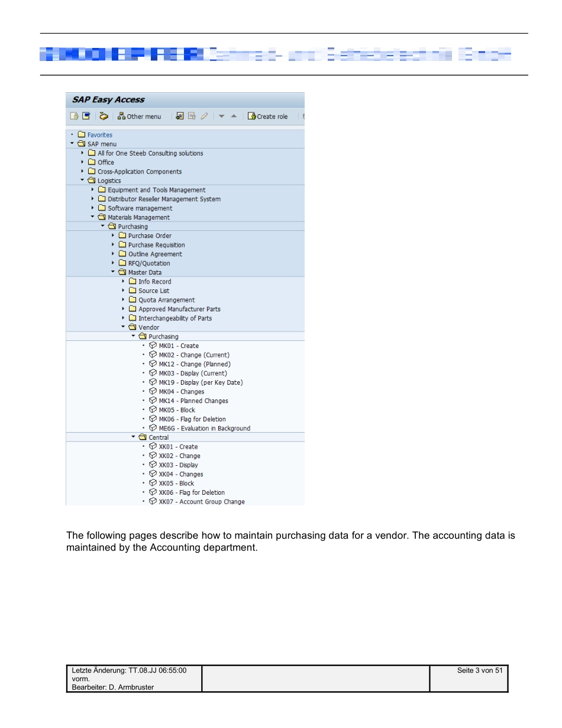Image resolution: width=562 pixels, height=728 pixels.
Task: Click the Add to Favorites icon
Action: pyautogui.click(x=180, y=116)
